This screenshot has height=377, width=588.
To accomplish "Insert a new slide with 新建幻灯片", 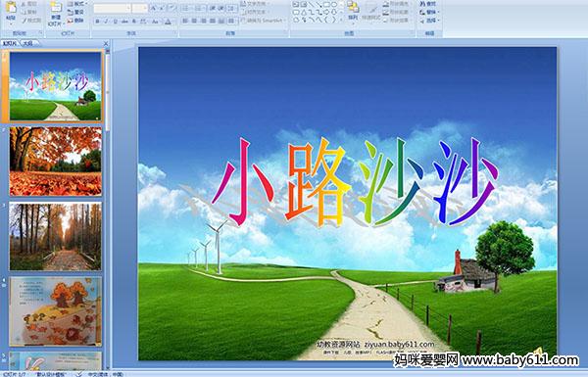I will [56, 14].
